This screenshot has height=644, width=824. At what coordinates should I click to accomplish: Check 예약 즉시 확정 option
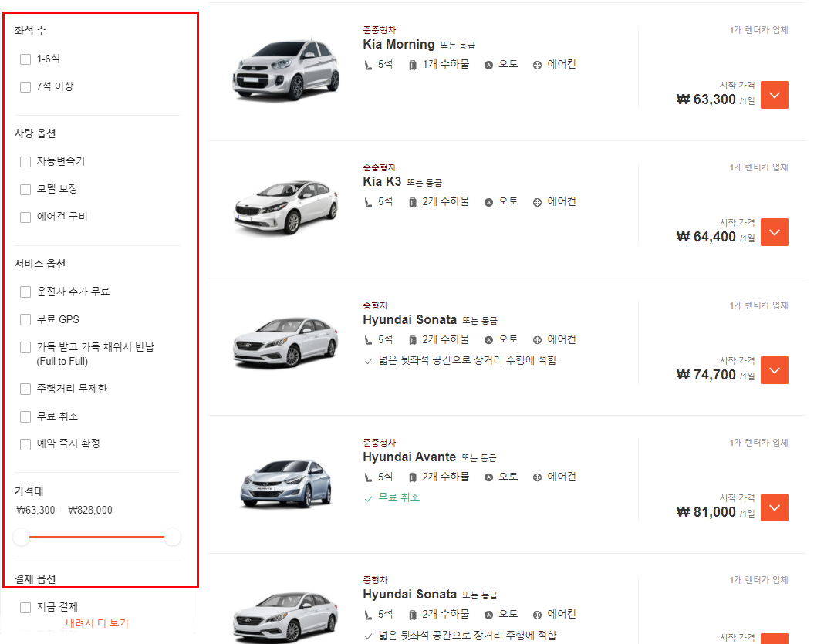coord(25,444)
